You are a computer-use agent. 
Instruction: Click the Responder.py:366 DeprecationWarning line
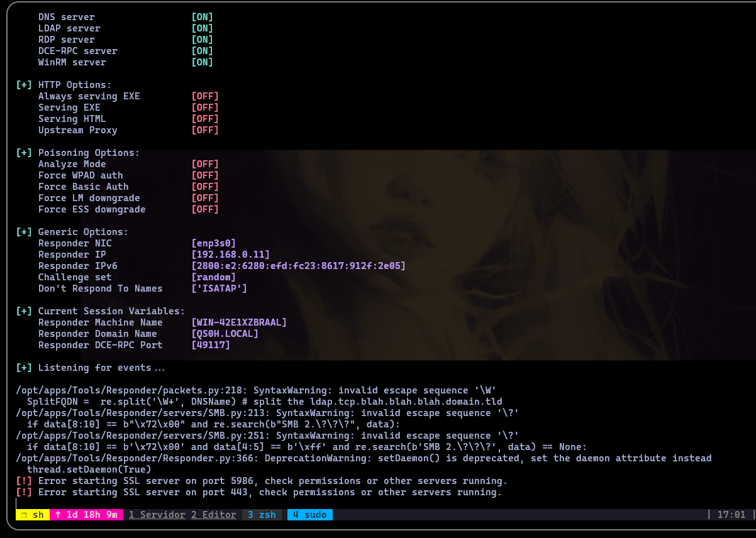[364, 458]
